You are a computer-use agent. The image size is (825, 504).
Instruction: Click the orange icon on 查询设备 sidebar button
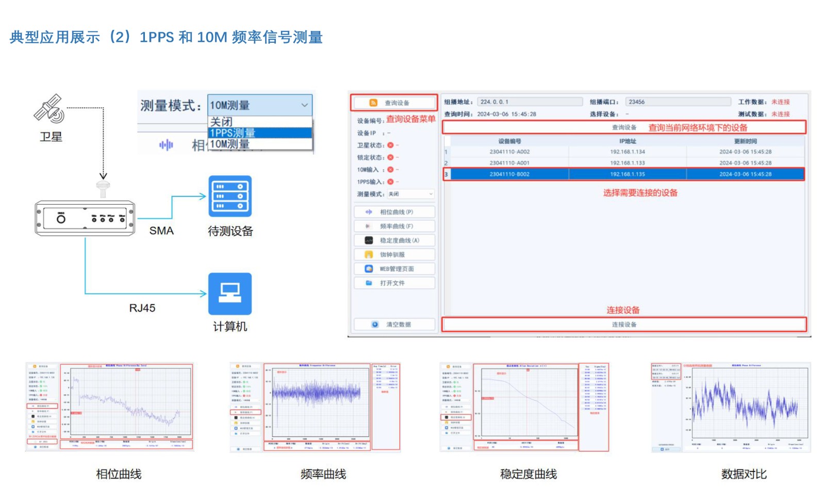[373, 103]
